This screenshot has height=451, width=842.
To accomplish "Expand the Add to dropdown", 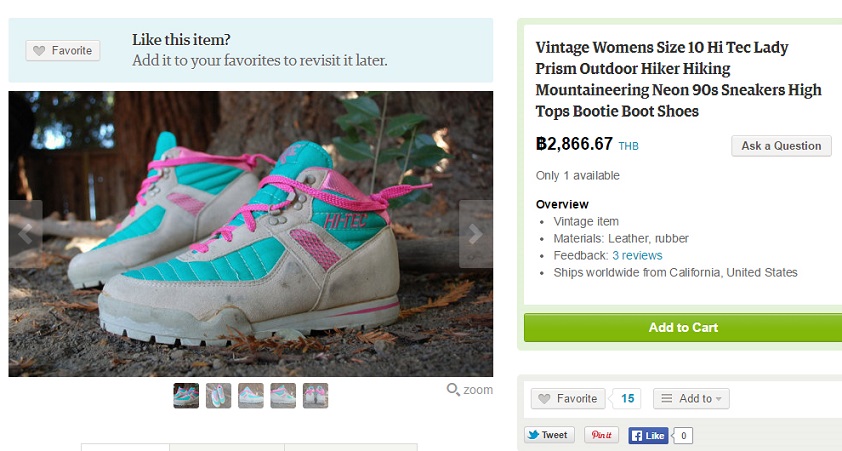I will (x=691, y=399).
